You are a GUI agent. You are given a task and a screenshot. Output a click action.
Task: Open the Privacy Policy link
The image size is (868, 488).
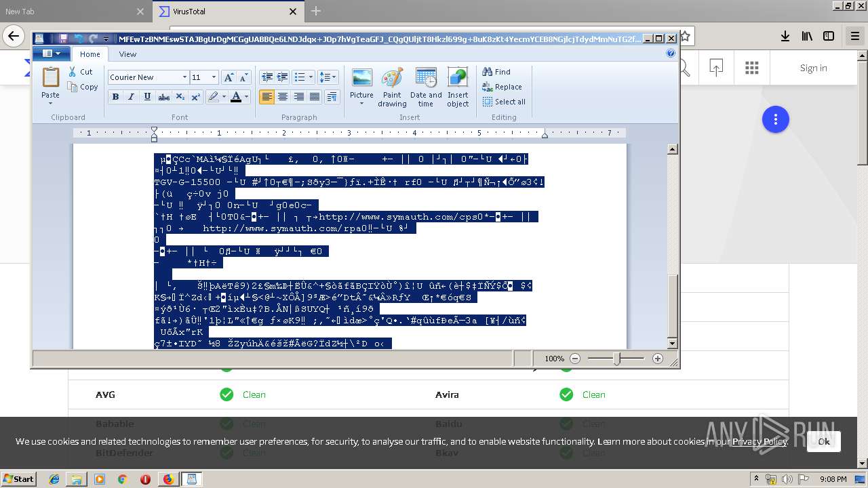coord(759,441)
